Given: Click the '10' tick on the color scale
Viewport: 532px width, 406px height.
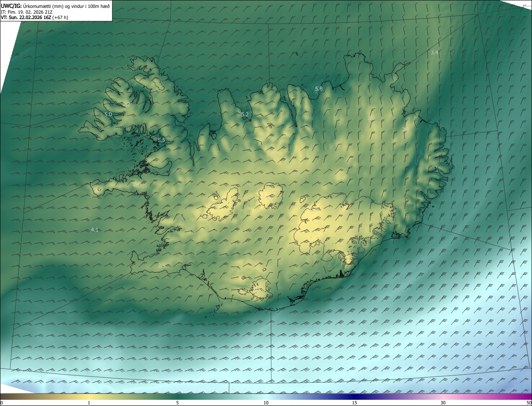Looking at the screenshot, I should click(x=266, y=403).
